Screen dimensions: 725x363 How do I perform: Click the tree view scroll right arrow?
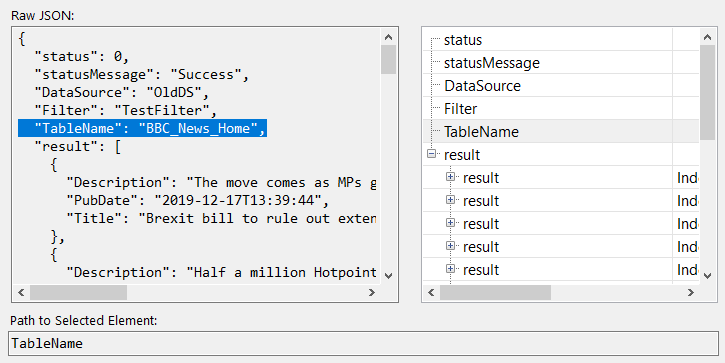coord(691,292)
